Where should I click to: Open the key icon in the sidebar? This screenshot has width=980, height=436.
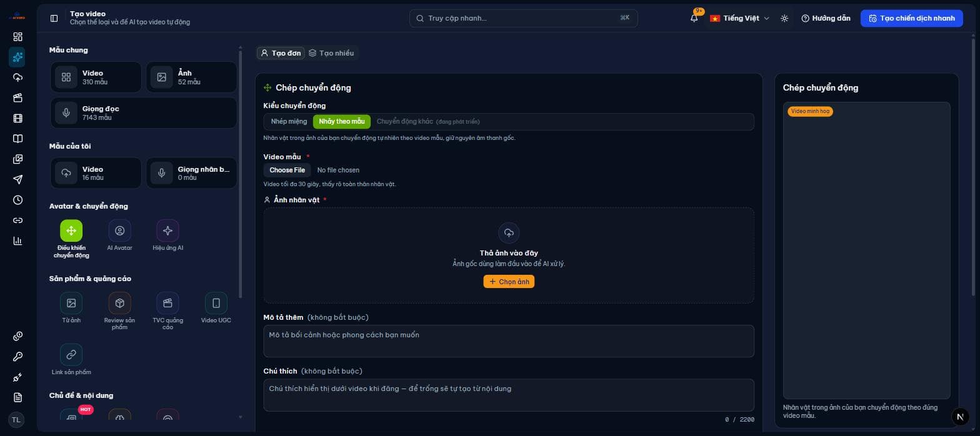tap(17, 357)
